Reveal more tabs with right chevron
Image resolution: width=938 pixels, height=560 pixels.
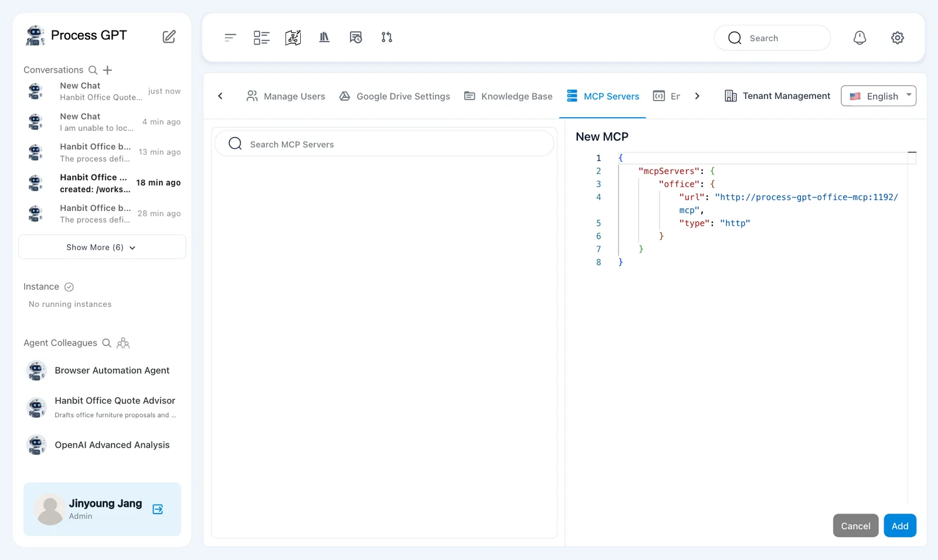point(697,96)
